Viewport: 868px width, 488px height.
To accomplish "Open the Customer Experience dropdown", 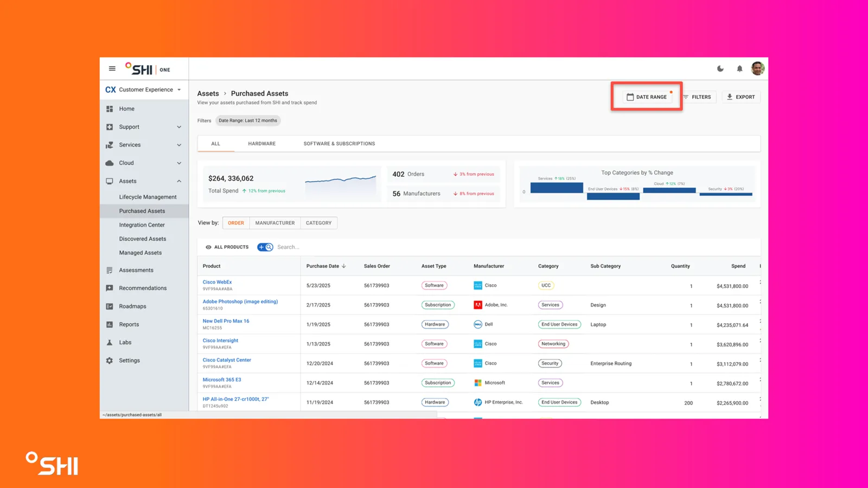I will [143, 90].
